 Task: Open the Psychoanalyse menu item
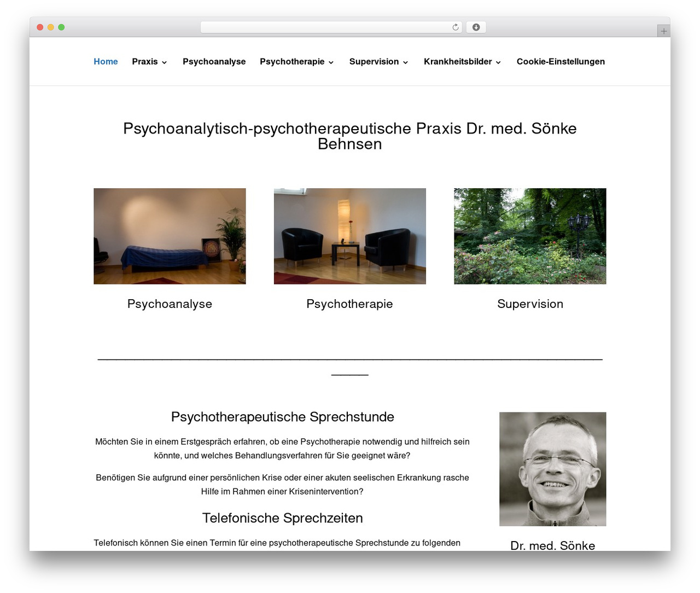(214, 62)
